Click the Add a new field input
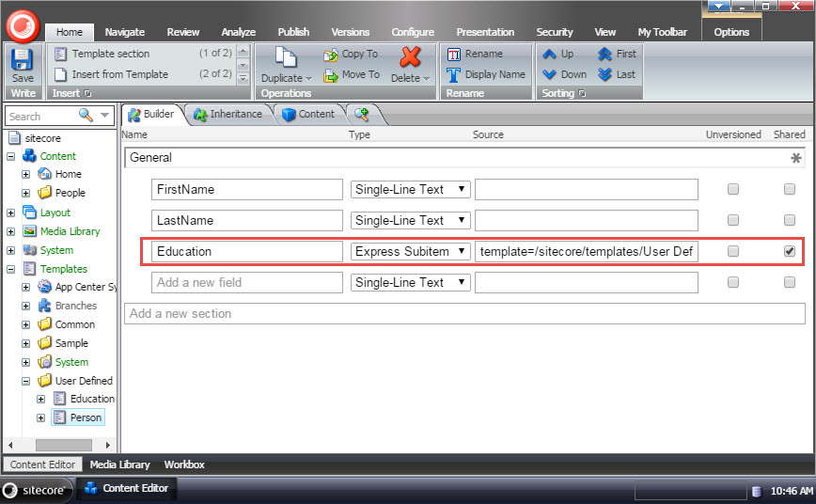This screenshot has height=504, width=816. coord(247,283)
